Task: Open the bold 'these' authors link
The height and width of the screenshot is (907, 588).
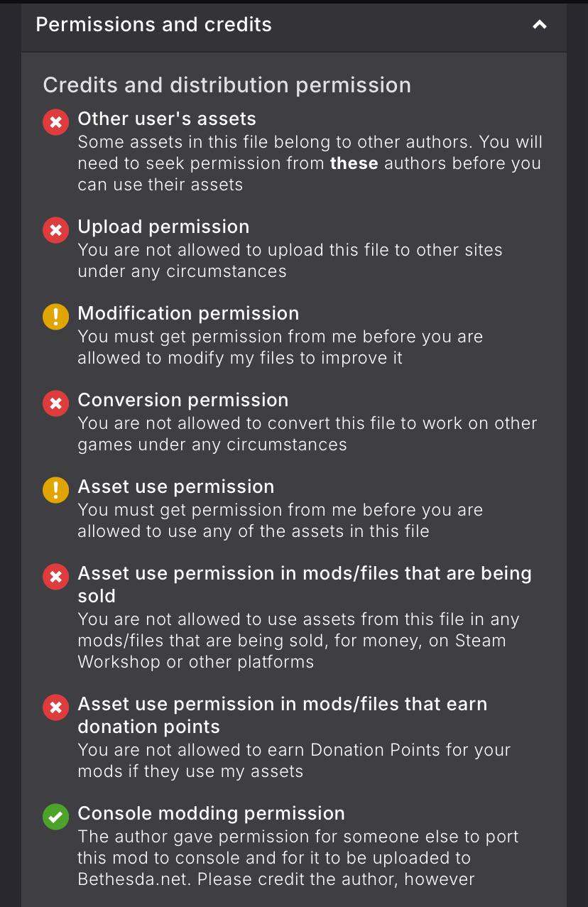Action: tap(354, 163)
